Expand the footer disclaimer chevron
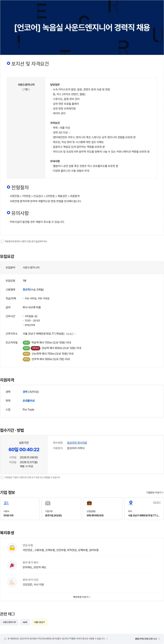 [x=107, y=639]
